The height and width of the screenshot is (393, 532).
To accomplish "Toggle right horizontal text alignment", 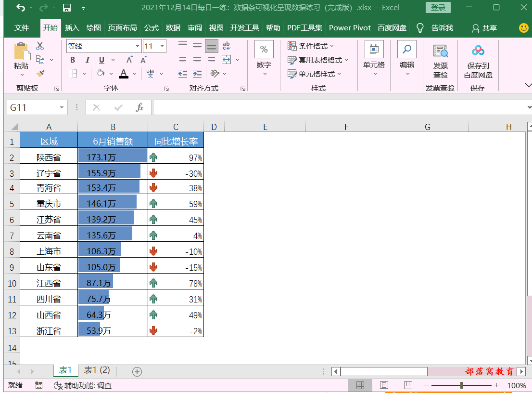I will (211, 60).
